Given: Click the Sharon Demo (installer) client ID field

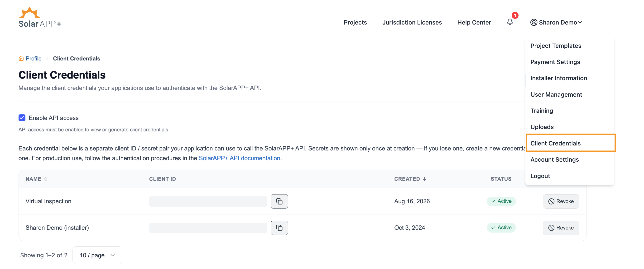Looking at the screenshot, I should (208, 228).
